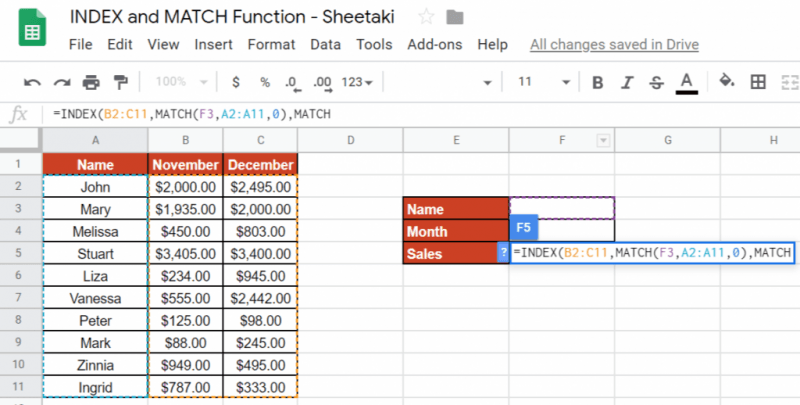Toggle bold formatting
800x405 pixels.
tap(598, 82)
